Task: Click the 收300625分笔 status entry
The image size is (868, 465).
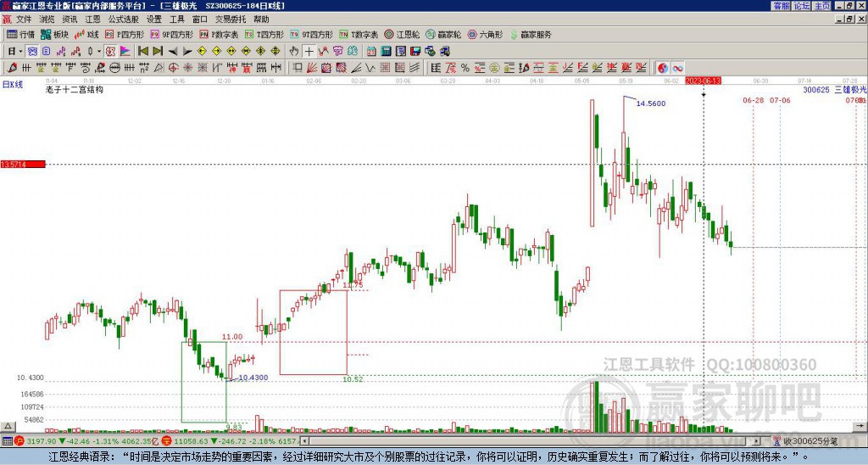Action: (x=811, y=441)
